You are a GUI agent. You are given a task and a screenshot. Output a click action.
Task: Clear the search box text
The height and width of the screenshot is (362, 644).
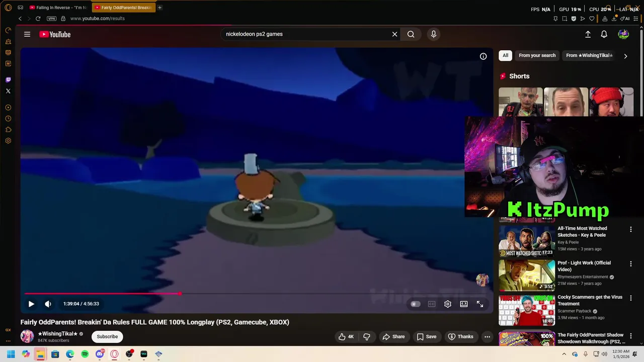[394, 34]
